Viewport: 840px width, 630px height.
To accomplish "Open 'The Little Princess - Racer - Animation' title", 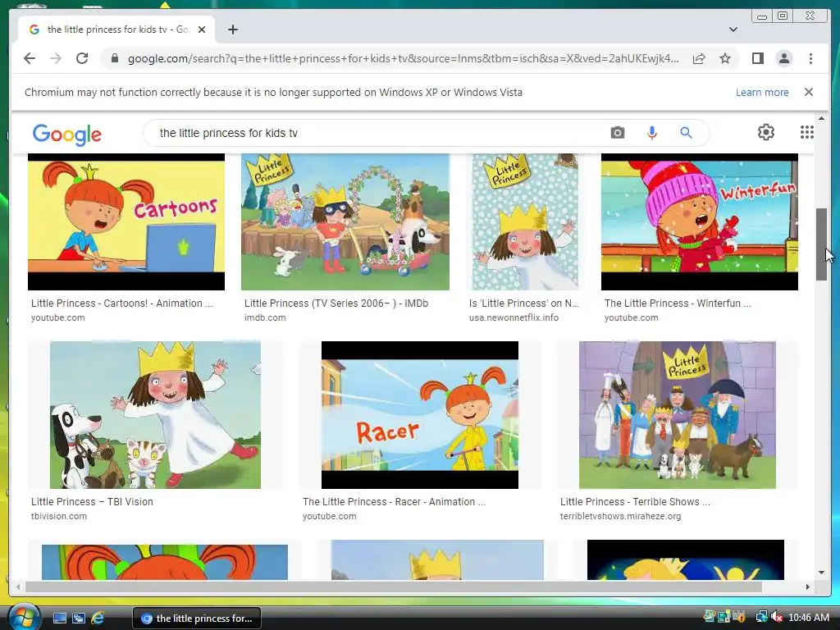I will [x=394, y=502].
